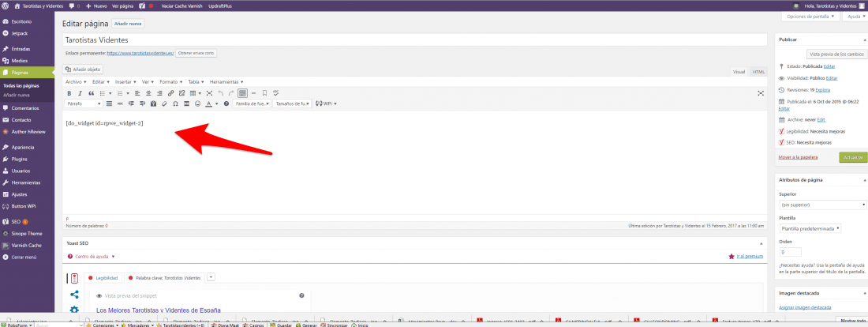Open editor help question mark icon
Viewport: 868px width, 327px height.
(226, 103)
